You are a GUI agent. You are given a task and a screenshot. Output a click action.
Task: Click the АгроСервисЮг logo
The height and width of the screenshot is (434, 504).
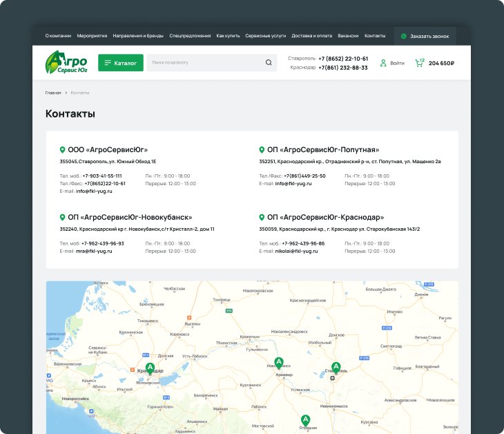coord(66,62)
